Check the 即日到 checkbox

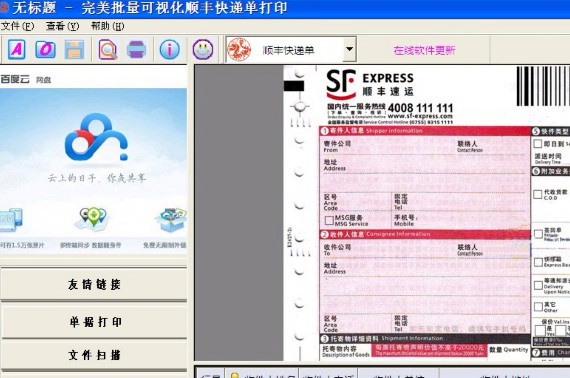[537, 144]
